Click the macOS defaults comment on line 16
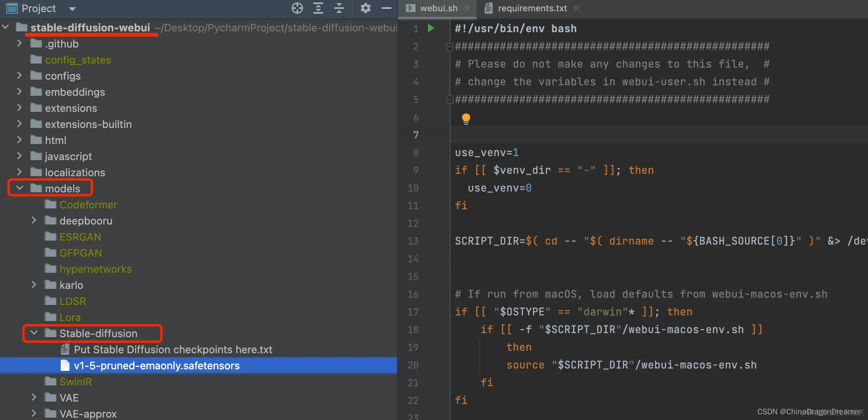 [x=641, y=294]
